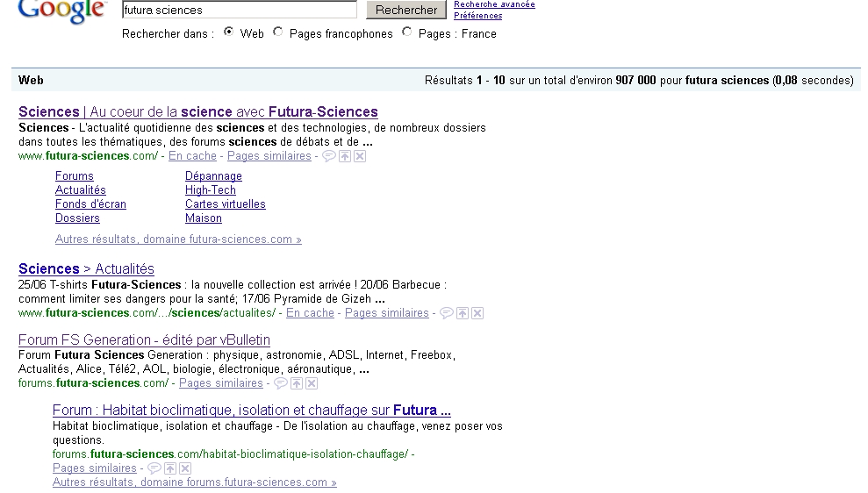Click the forums.futura-sciences.com/ green URL text

click(x=94, y=382)
